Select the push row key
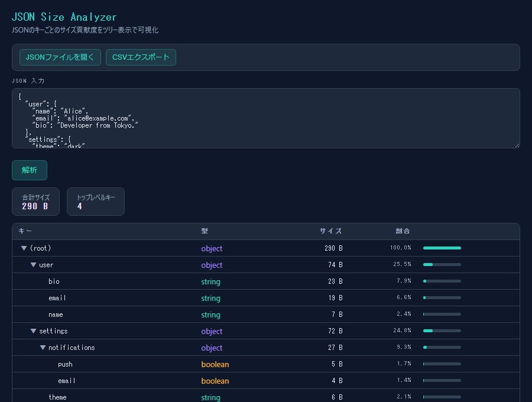Screen dimensions: 532x402 (65, 364)
